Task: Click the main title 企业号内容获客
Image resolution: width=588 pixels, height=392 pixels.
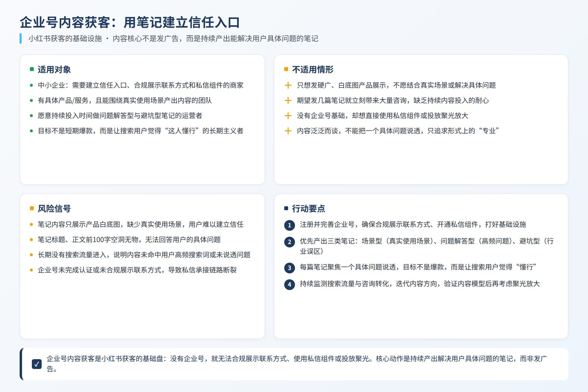Action: coord(130,22)
